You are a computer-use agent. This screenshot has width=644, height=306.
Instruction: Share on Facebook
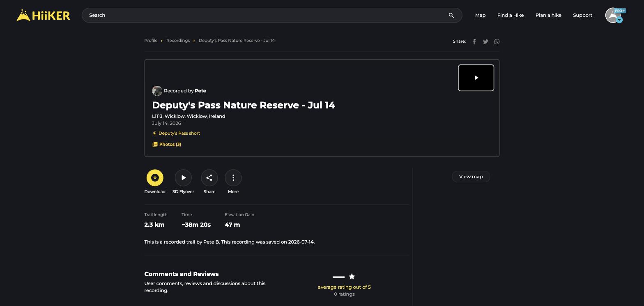click(x=474, y=41)
